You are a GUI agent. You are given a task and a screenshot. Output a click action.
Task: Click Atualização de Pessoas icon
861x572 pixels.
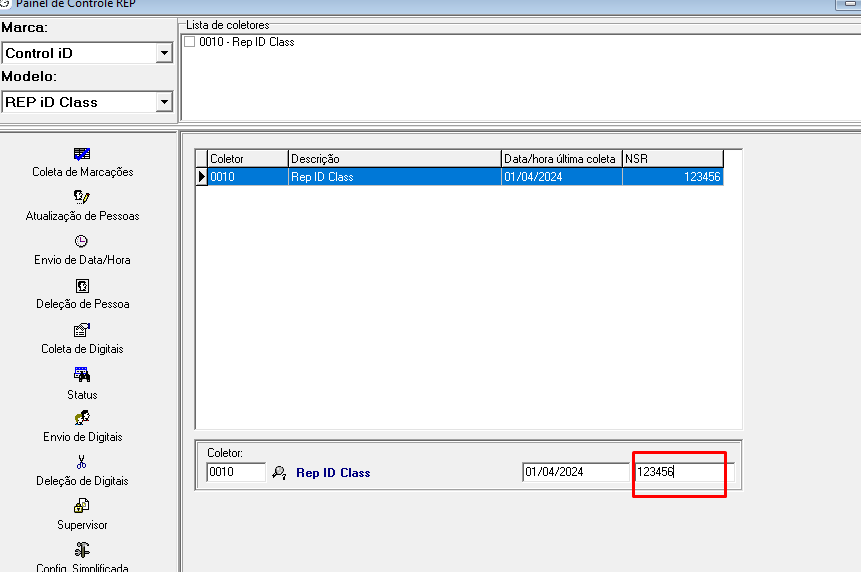tap(82, 197)
